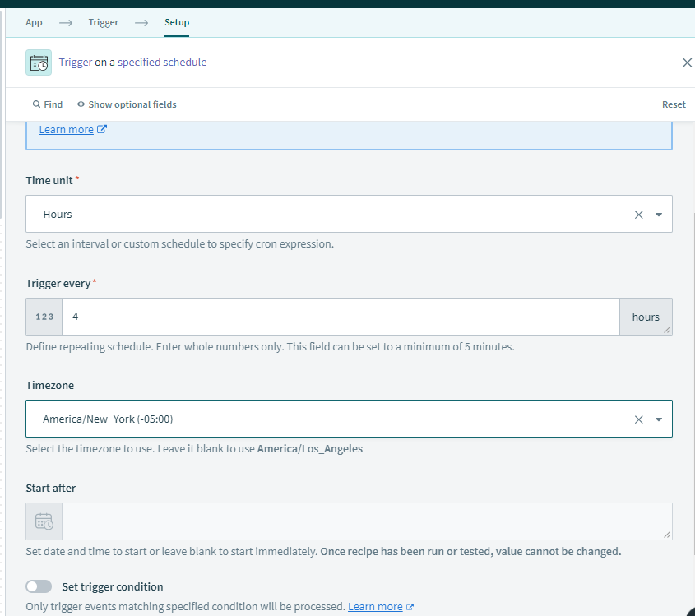Viewport: 695px width, 616px height.
Task: Close the trigger setup panel
Action: [x=687, y=63]
